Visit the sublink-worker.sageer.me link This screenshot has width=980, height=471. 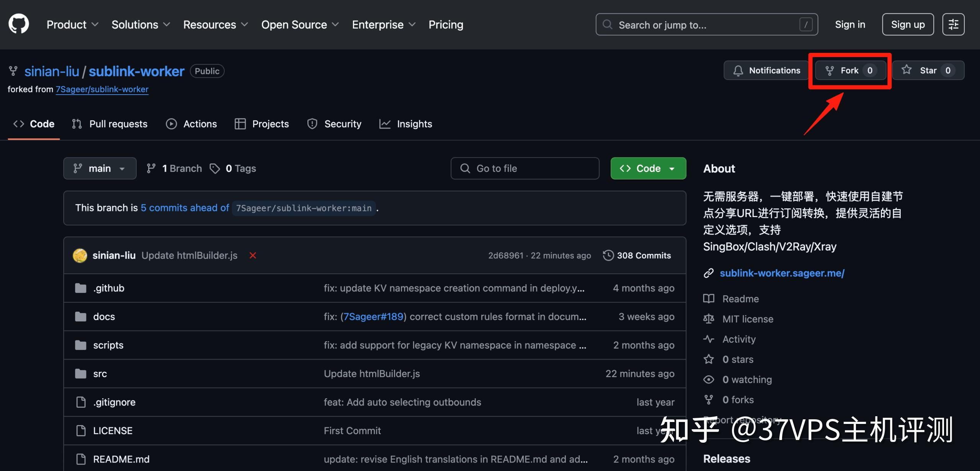tap(782, 273)
